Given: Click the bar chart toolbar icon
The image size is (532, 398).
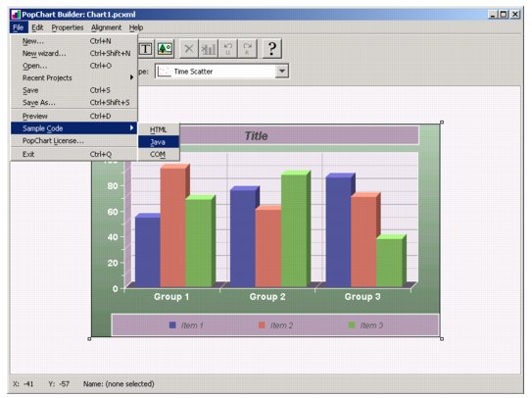Looking at the screenshot, I should 209,49.
